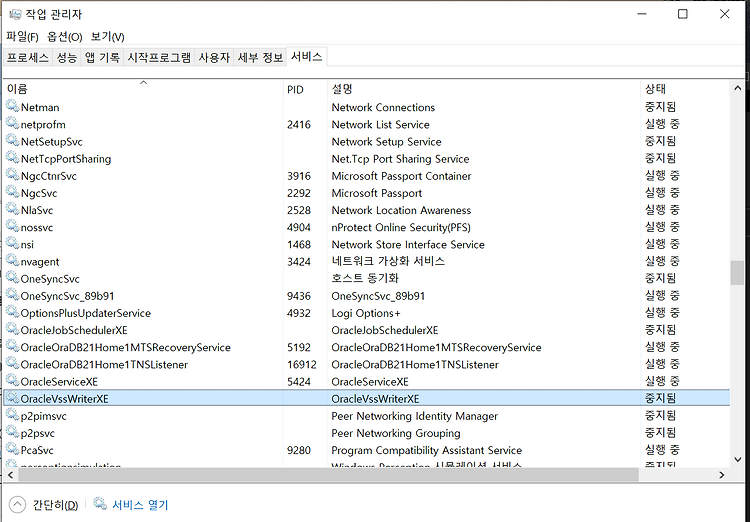Switch to the 사용자 tab
750x522 pixels.
pos(214,58)
